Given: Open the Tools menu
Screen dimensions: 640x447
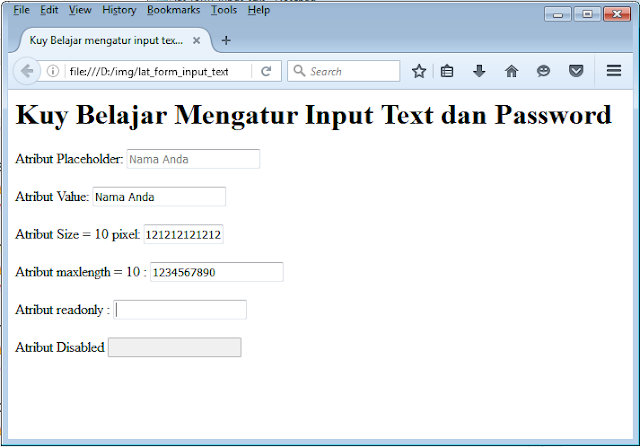Looking at the screenshot, I should [224, 10].
